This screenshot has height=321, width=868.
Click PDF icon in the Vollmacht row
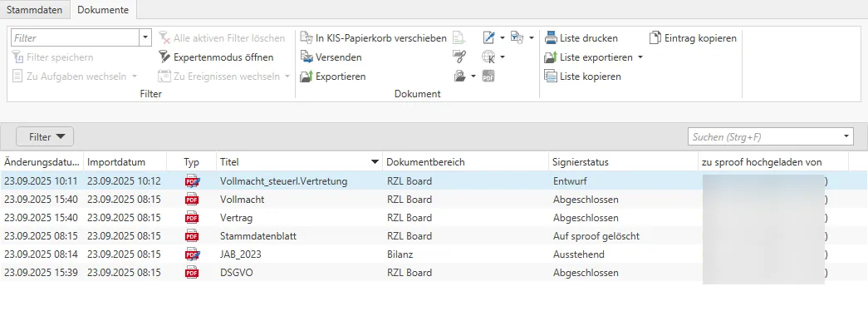coord(192,199)
